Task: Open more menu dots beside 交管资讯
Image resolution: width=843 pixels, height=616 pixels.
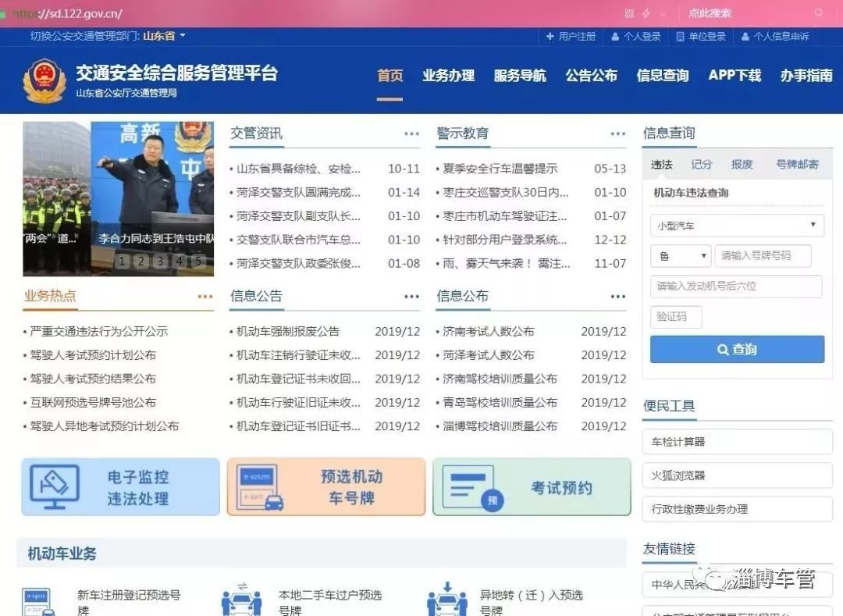Action: (412, 134)
